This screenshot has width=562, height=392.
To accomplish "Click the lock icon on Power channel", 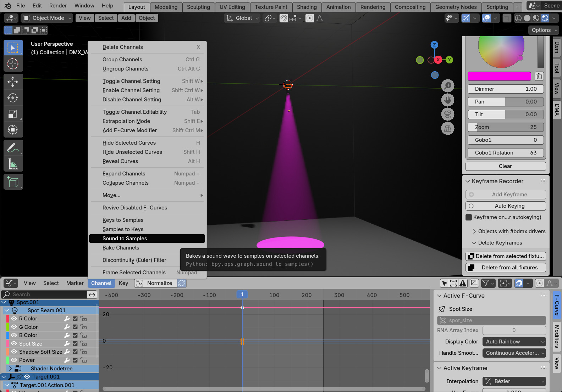I will coord(83,360).
